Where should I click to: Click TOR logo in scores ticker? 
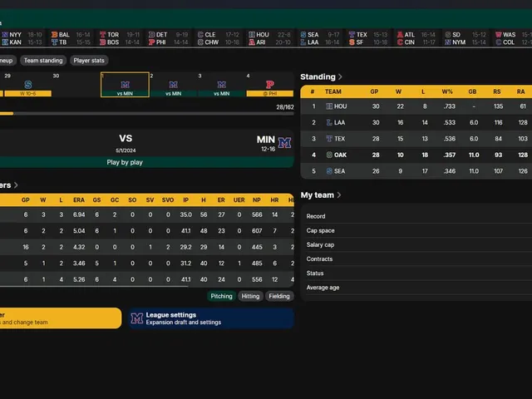(103, 35)
